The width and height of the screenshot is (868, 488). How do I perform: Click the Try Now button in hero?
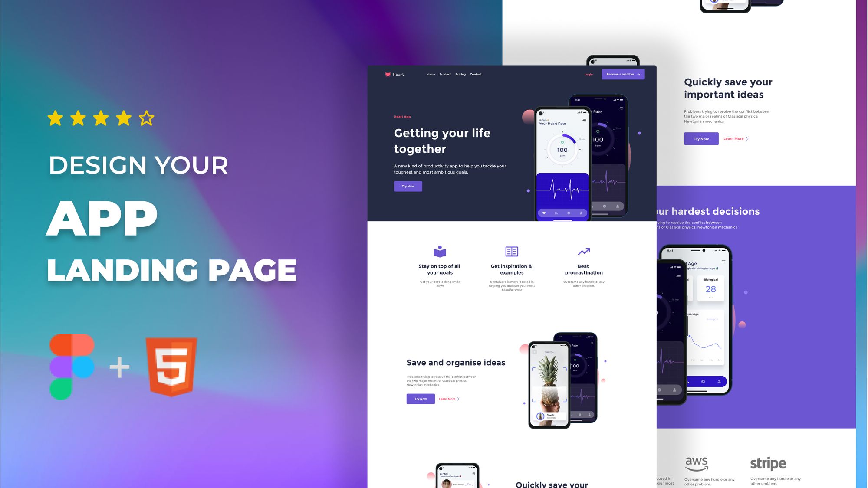tap(408, 186)
